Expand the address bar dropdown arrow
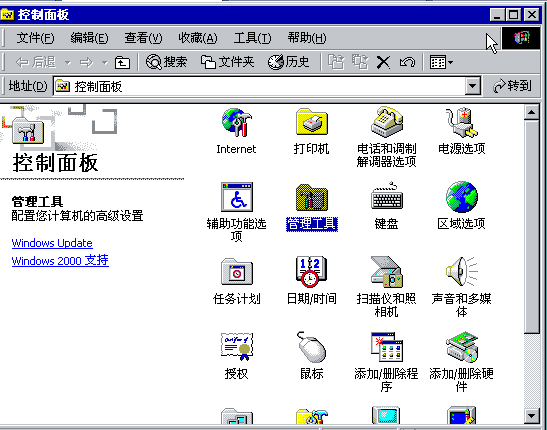This screenshot has height=430, width=547. tap(472, 86)
